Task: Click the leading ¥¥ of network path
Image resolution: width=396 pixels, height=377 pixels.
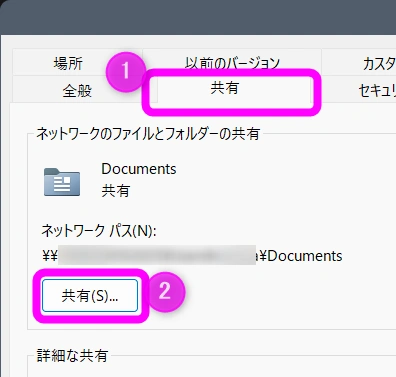Action: [50, 256]
